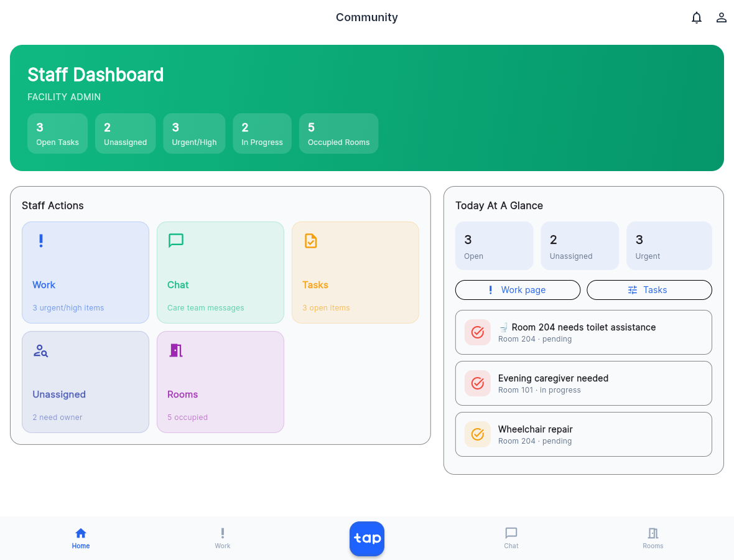The width and height of the screenshot is (734, 560).
Task: Click the Chat icon in bottom navigation
Action: (x=511, y=538)
